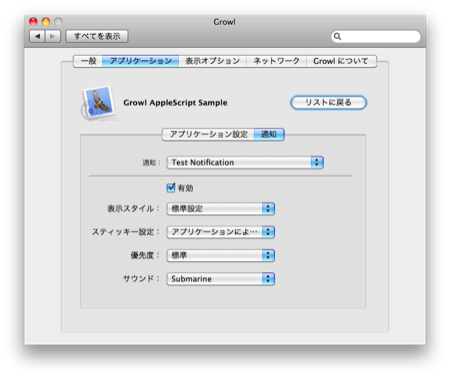This screenshot has height=378, width=450.
Task: Click the red close window button
Action: point(33,22)
